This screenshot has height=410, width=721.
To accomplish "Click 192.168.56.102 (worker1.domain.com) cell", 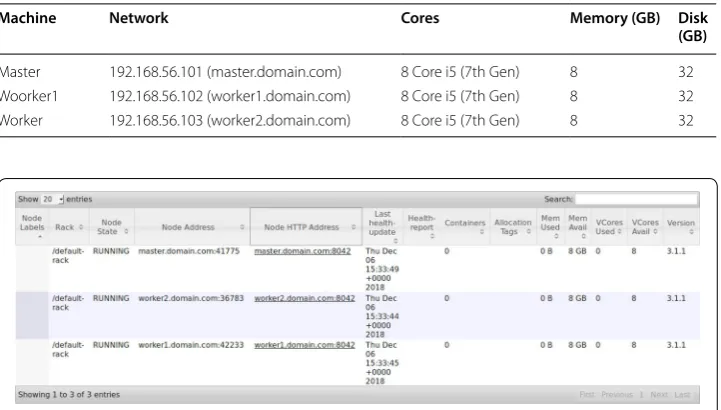I will point(230,96).
